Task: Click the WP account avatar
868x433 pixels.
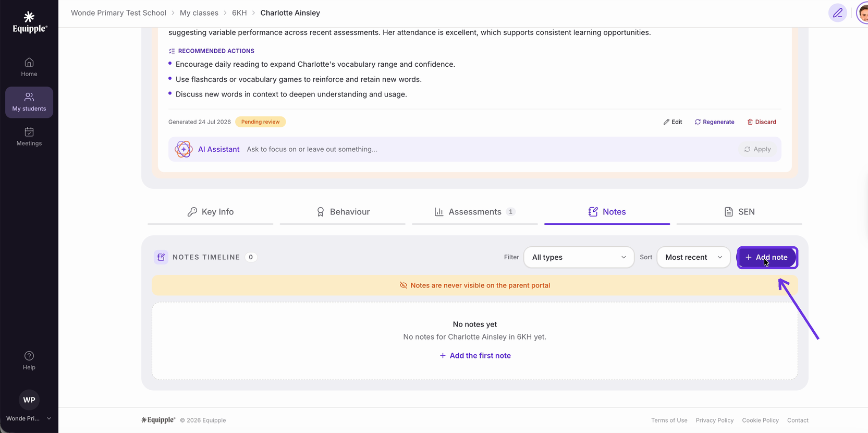Action: pyautogui.click(x=29, y=400)
